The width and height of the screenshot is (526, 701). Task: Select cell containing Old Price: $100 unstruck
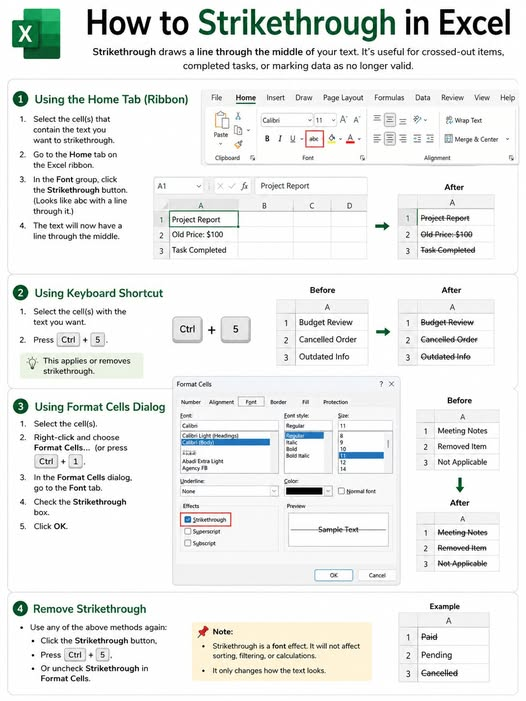pyautogui.click(x=204, y=234)
